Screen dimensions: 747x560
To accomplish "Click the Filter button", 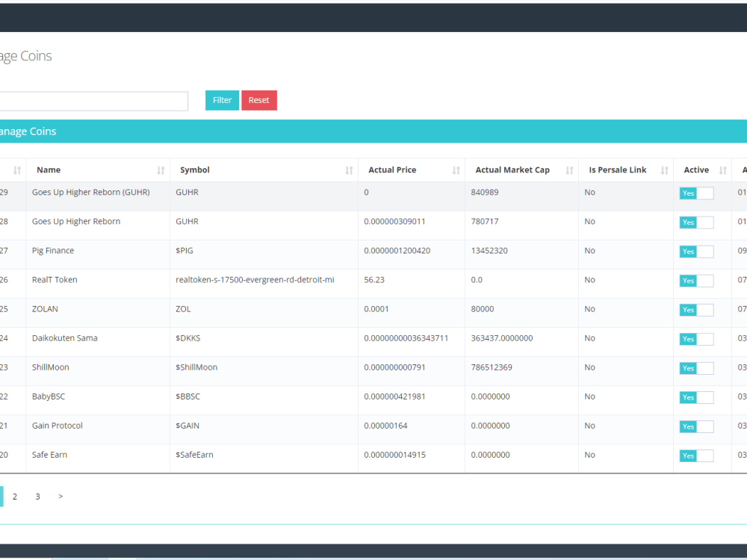I will (222, 101).
